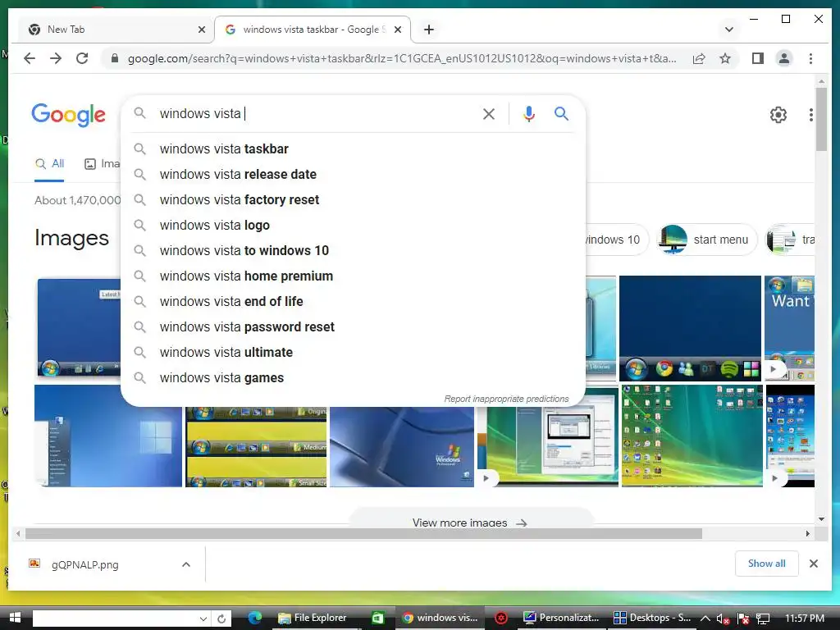The image size is (840, 630).
Task: Show hidden system tray icons
Action: tap(705, 619)
